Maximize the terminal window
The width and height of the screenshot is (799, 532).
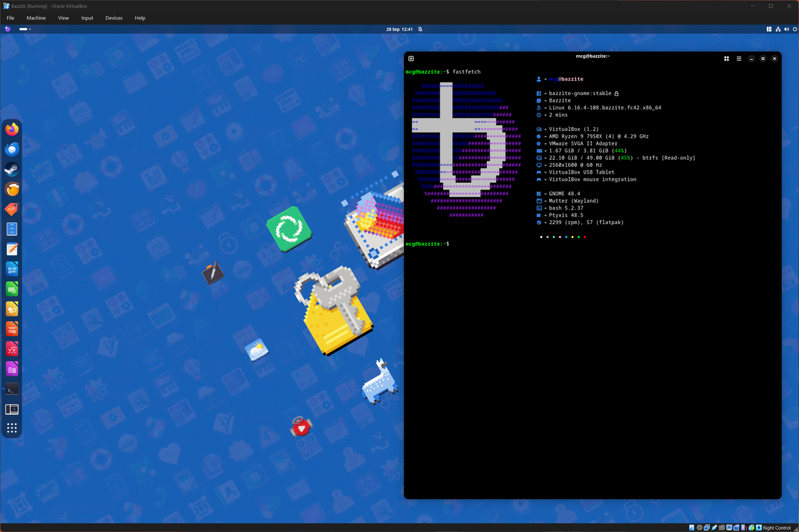coord(763,59)
